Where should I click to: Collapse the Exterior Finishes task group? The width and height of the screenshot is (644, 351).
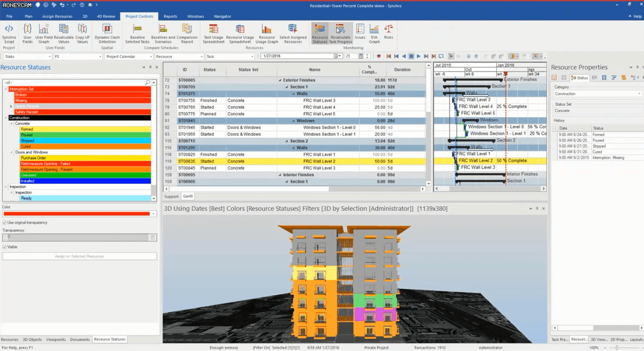point(280,81)
